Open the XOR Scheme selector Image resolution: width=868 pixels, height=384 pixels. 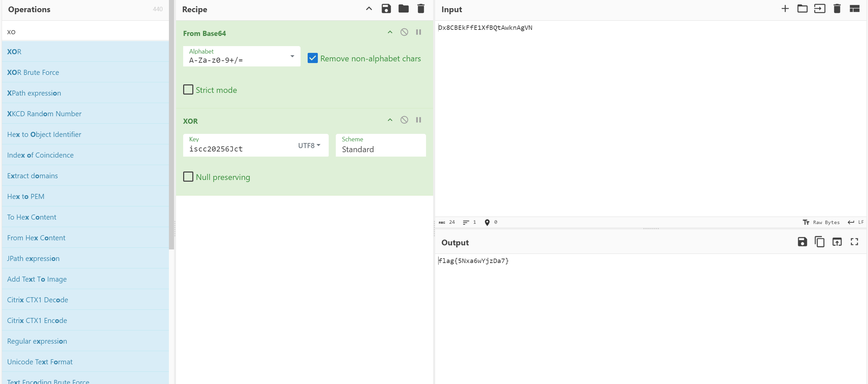380,145
